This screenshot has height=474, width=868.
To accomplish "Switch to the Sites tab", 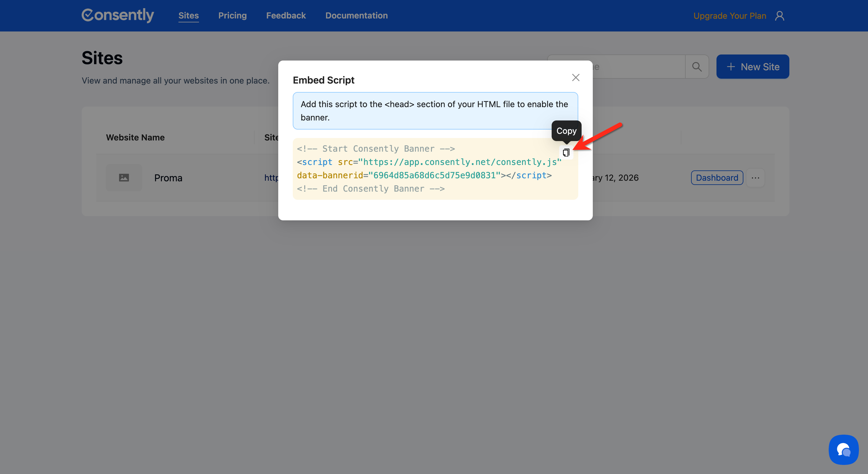I will coord(188,15).
